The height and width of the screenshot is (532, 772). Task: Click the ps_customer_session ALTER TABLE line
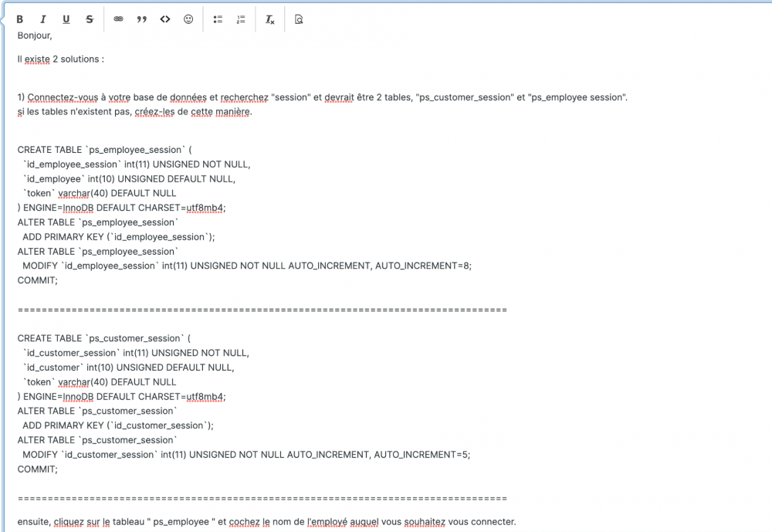(x=100, y=410)
